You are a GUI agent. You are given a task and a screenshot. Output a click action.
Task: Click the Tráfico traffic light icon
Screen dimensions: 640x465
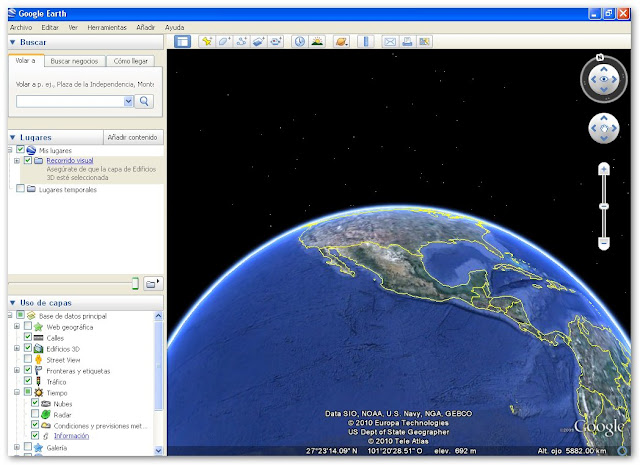tap(38, 382)
